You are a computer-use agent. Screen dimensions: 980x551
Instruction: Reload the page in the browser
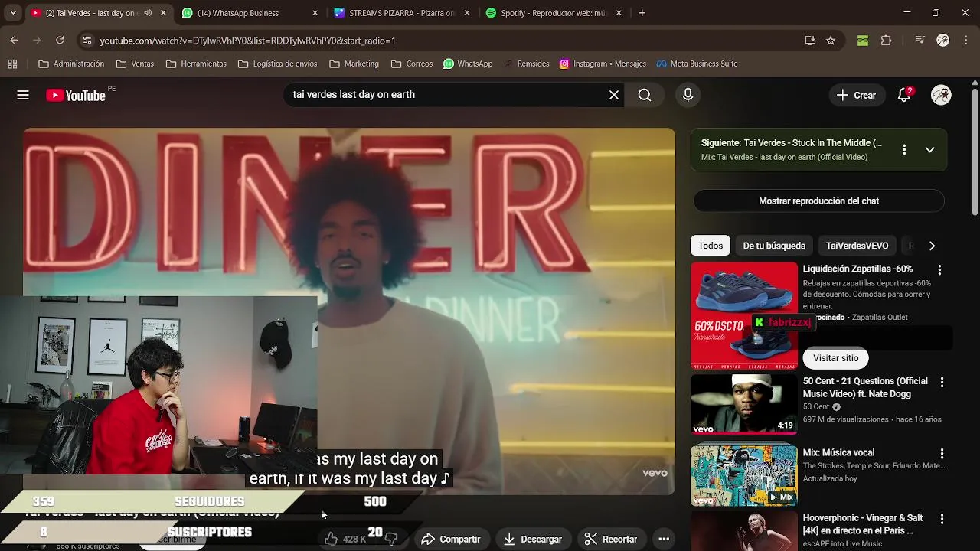[60, 41]
